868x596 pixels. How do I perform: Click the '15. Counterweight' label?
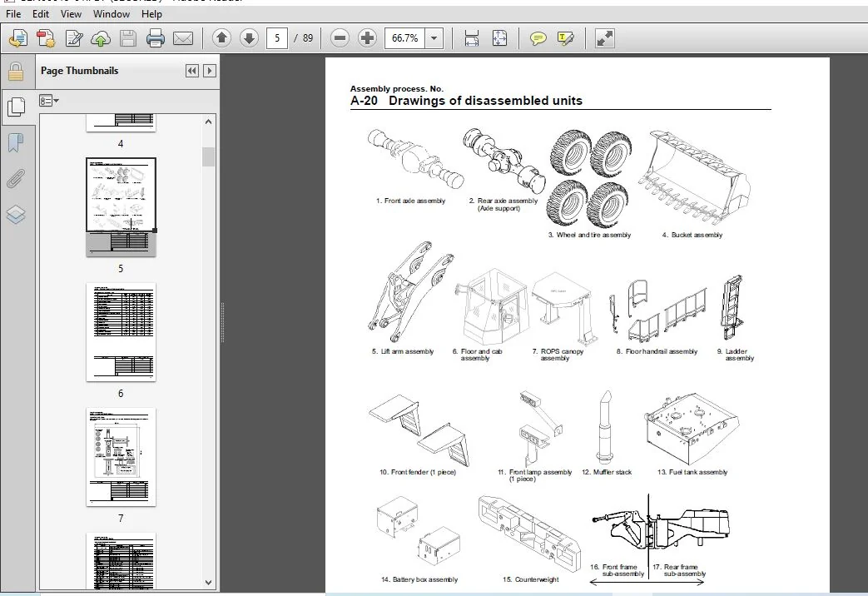(530, 579)
